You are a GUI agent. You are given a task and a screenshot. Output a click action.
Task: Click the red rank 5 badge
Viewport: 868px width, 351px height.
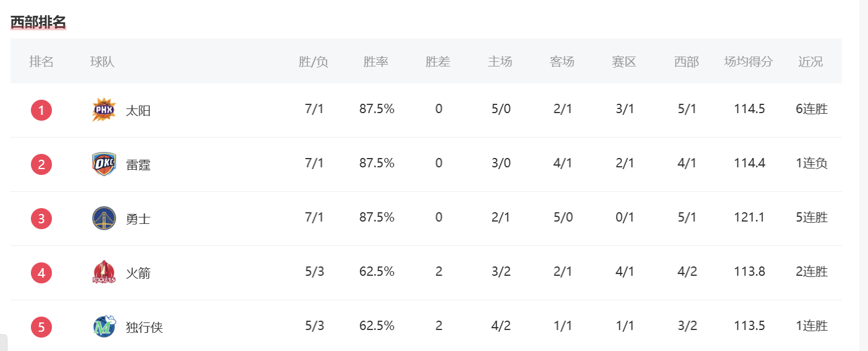coord(41,327)
